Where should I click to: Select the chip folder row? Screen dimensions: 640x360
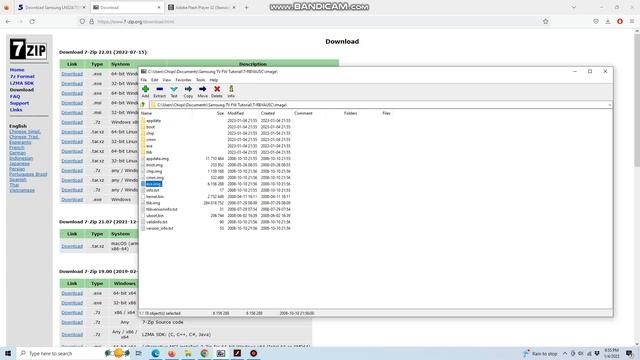point(150,133)
